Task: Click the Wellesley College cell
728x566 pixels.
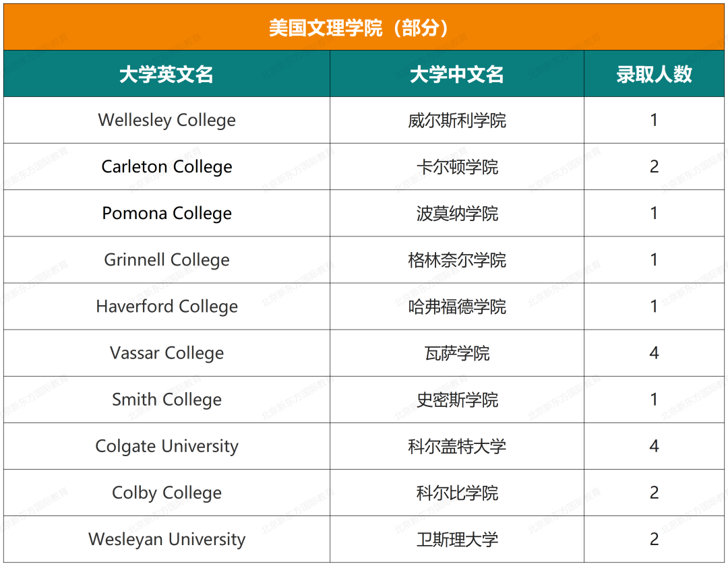Action: (166, 120)
